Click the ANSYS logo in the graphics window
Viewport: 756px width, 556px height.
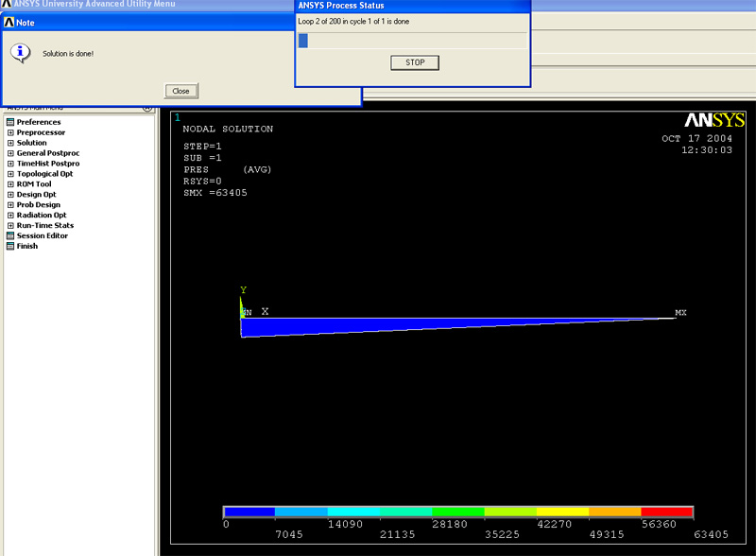[x=714, y=120]
